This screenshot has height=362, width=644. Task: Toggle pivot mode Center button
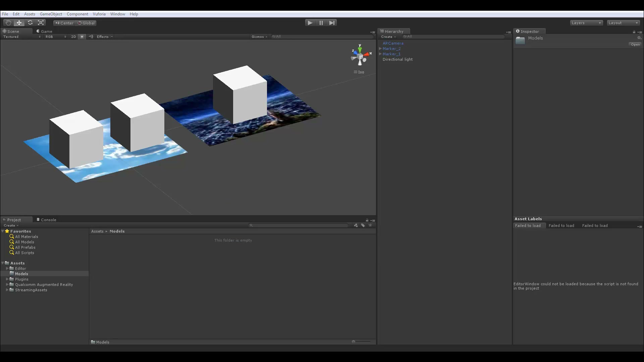tap(64, 23)
